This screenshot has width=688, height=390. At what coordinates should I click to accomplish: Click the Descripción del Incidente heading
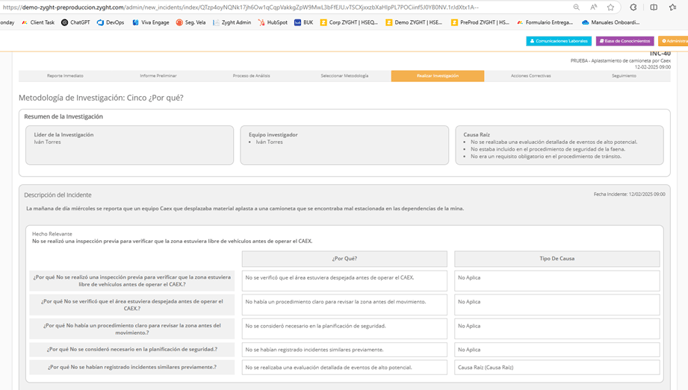58,195
